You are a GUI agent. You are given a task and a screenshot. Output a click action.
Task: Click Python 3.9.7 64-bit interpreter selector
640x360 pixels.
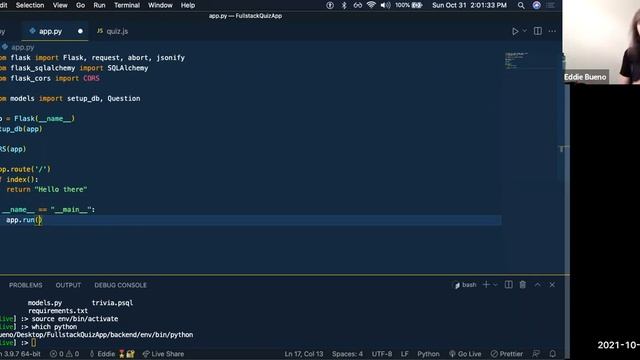20,354
